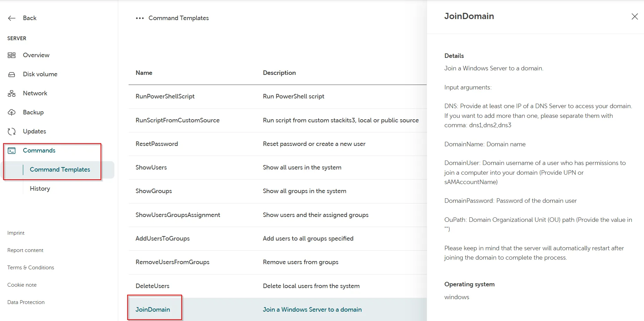Click the Commands terminal icon
The height and width of the screenshot is (321, 644).
point(11,150)
